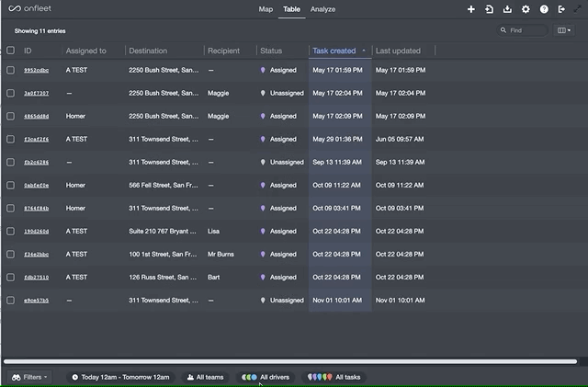Screen dimensions: 588x387
Task: Switch to the Map tab
Action: pyautogui.click(x=266, y=9)
